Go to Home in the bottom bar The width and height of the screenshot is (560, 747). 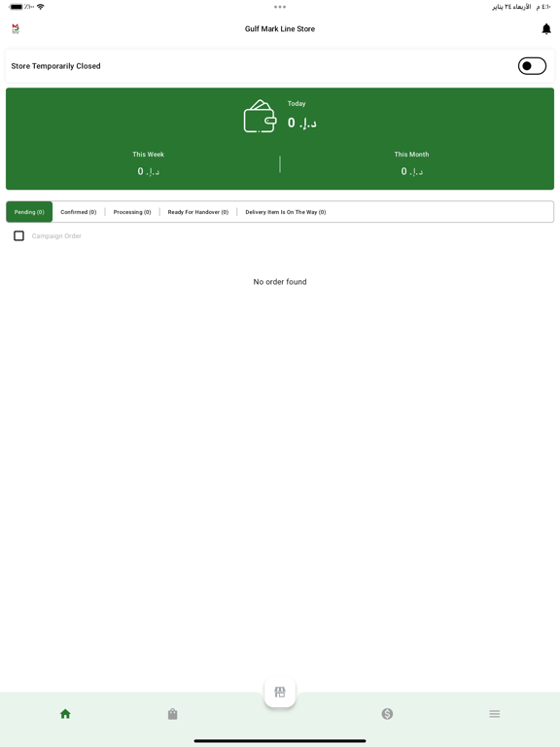coord(65,714)
